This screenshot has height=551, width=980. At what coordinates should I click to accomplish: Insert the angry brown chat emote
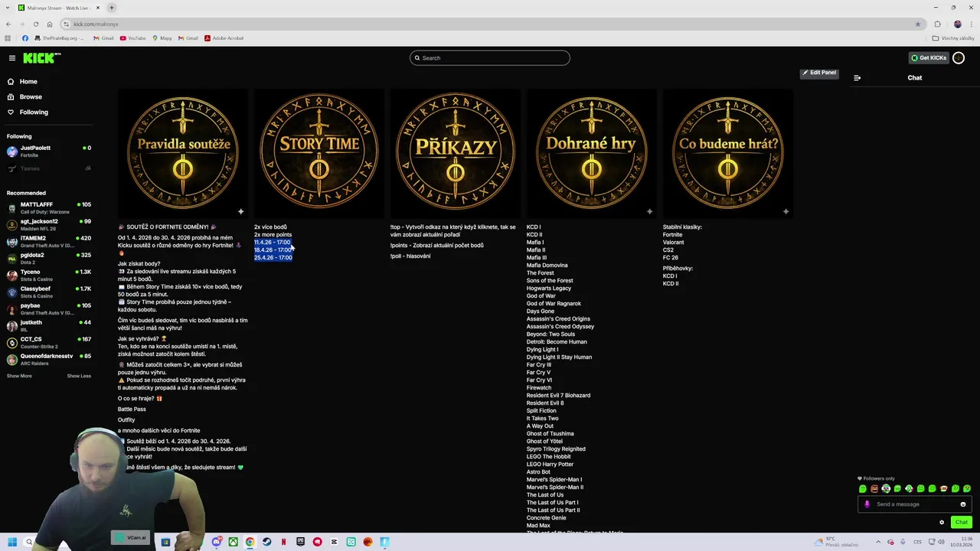pos(874,489)
